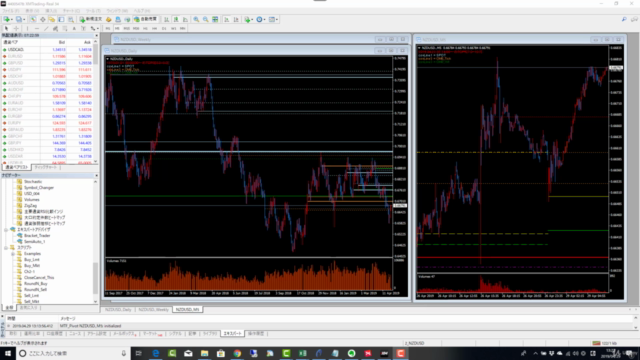This screenshot has height=360, width=640.
Task: Switch to MN timeframe
Action: tap(183, 29)
